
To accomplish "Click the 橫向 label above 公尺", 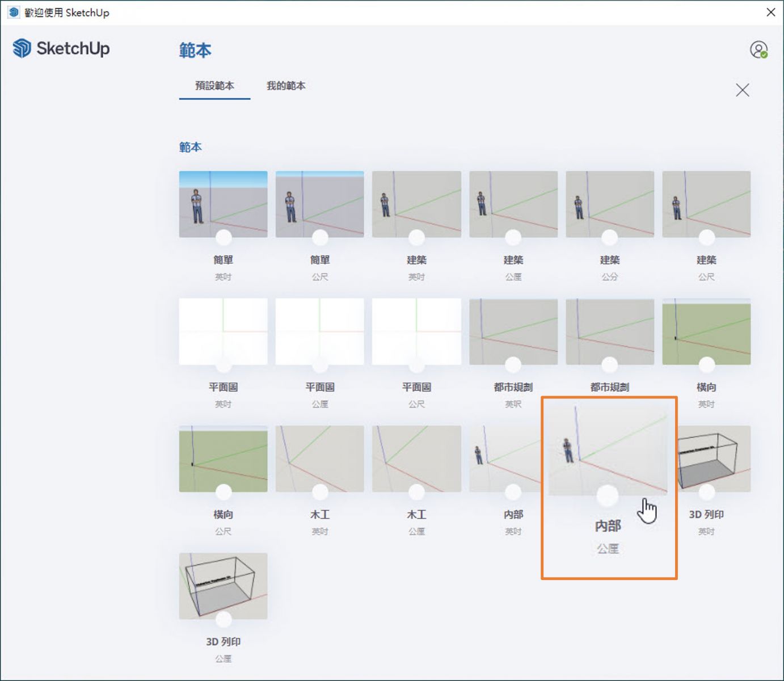I will coord(224,515).
